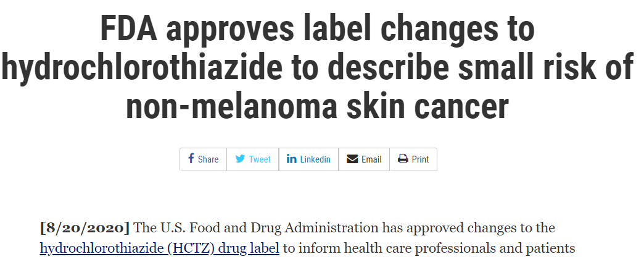Send the article using Email label
The width and height of the screenshot is (644, 262).
coord(371,159)
